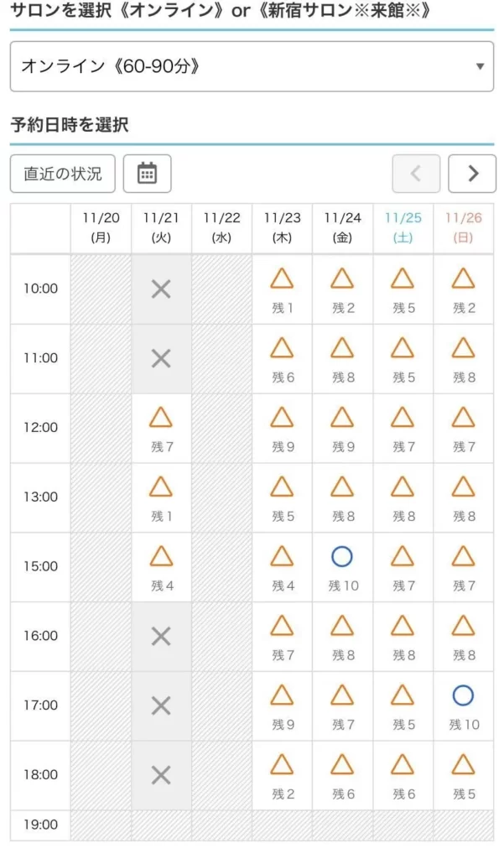This screenshot has width=504, height=859.
Task: Select the 11/24 15:00 circle slot
Action: [342, 566]
